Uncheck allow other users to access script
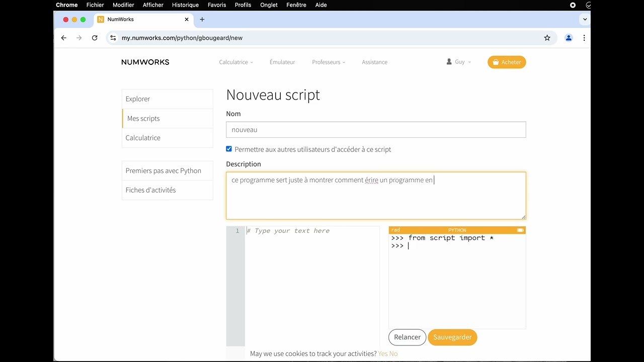Image resolution: width=644 pixels, height=362 pixels. coord(229,149)
